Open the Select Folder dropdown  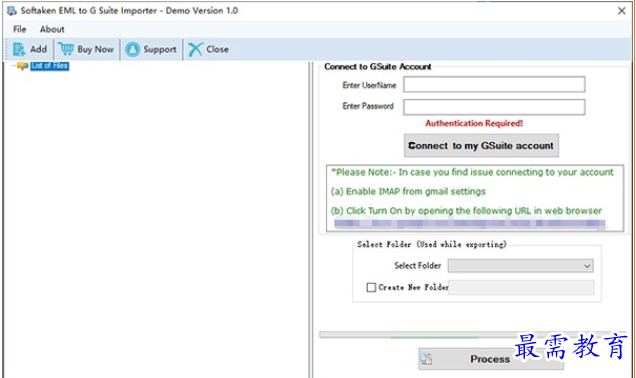[x=520, y=266]
